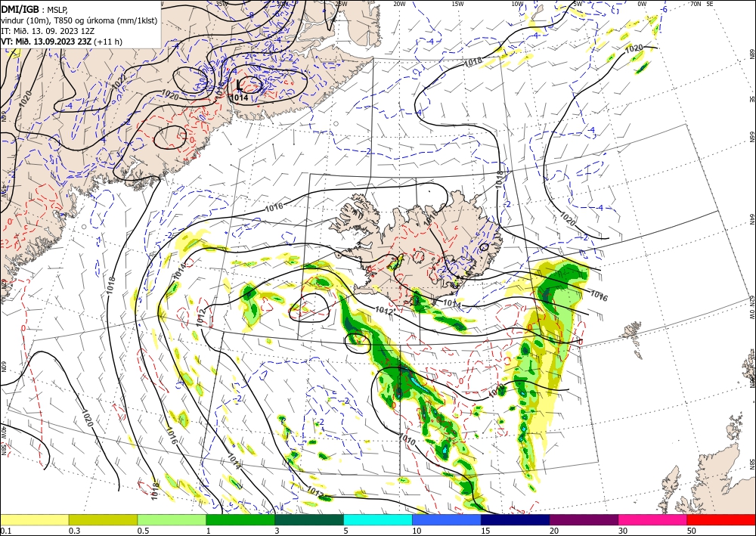This screenshot has height=536, width=756.
Task: Click the legend value '50'
Action: click(692, 531)
